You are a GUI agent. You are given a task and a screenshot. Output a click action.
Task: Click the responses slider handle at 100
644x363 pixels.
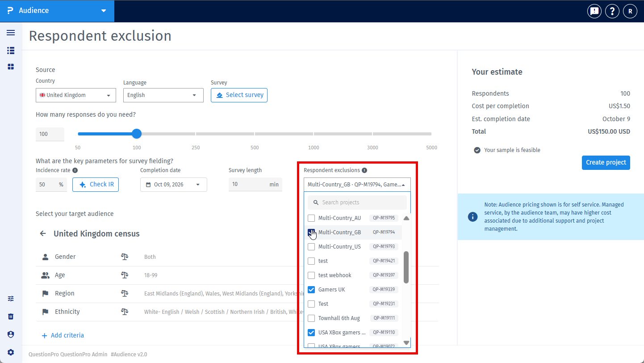coord(137,134)
